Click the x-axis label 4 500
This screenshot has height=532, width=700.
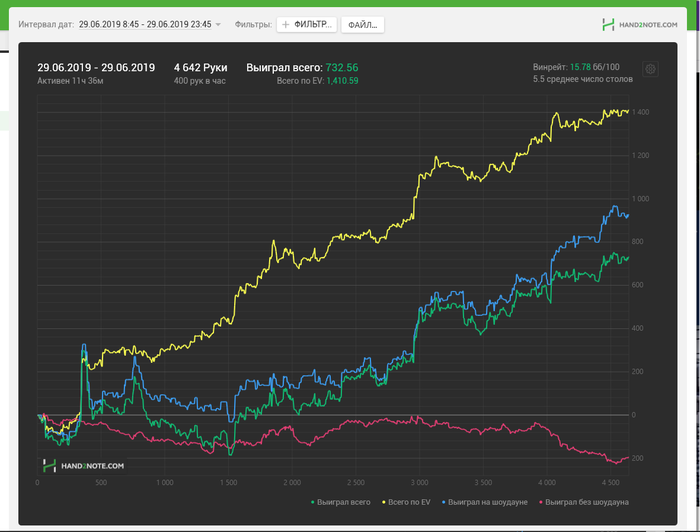[x=611, y=482]
